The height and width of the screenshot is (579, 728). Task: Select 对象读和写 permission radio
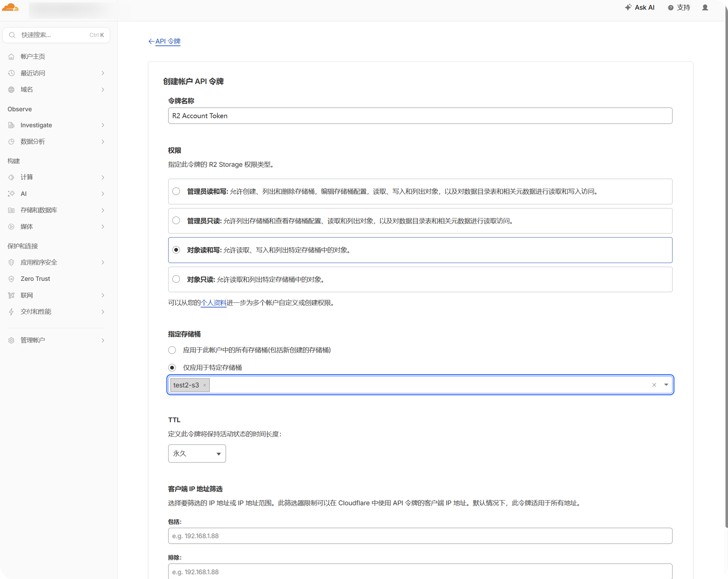pyautogui.click(x=176, y=250)
